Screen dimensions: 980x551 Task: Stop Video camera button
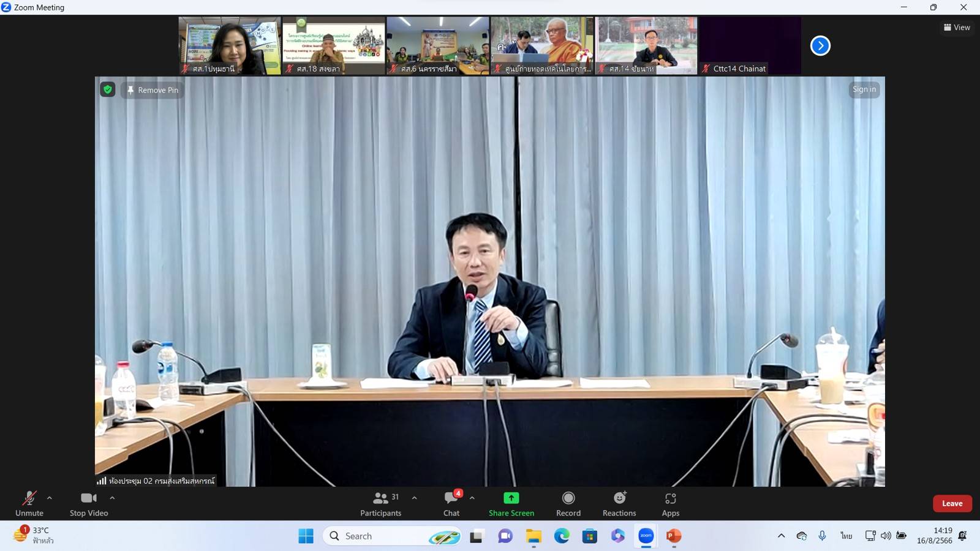pyautogui.click(x=89, y=504)
